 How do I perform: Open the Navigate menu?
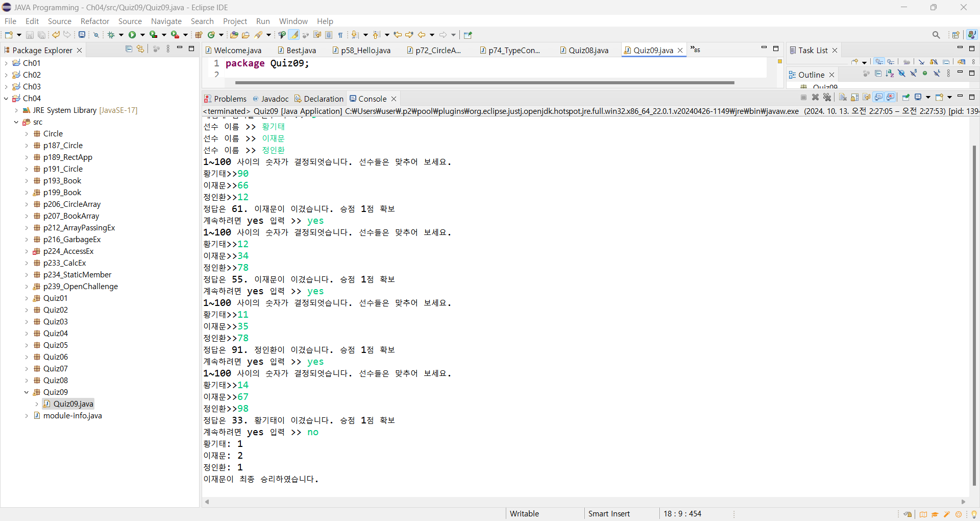point(166,21)
